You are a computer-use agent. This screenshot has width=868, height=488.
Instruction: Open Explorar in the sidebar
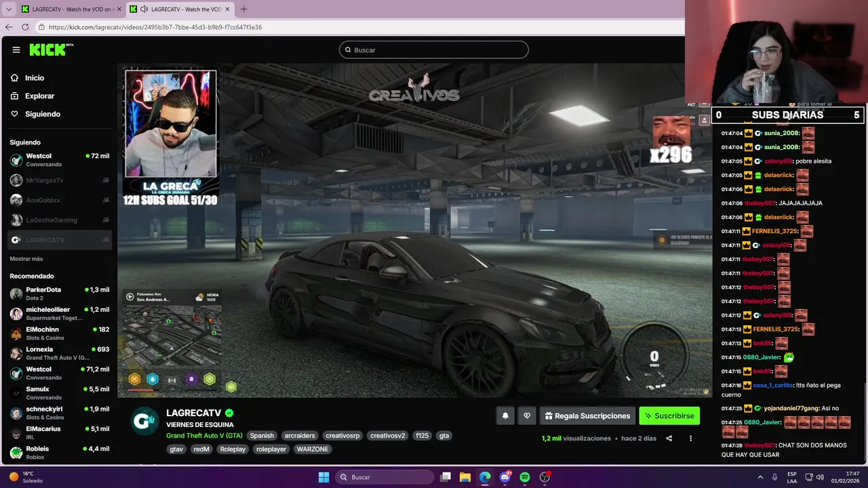pyautogui.click(x=39, y=96)
